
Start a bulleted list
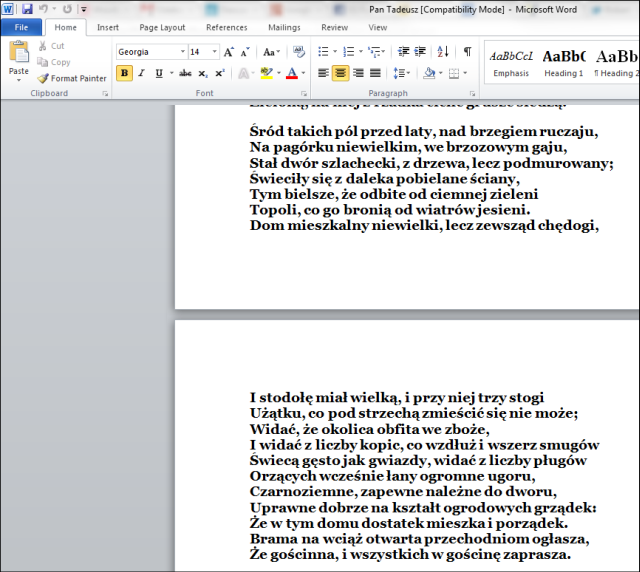pyautogui.click(x=323, y=51)
